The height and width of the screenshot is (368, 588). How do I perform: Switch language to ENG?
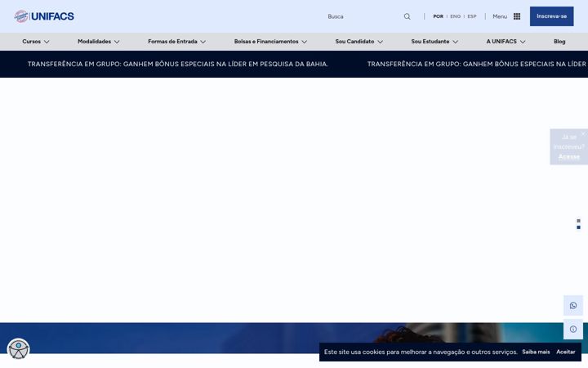455,16
